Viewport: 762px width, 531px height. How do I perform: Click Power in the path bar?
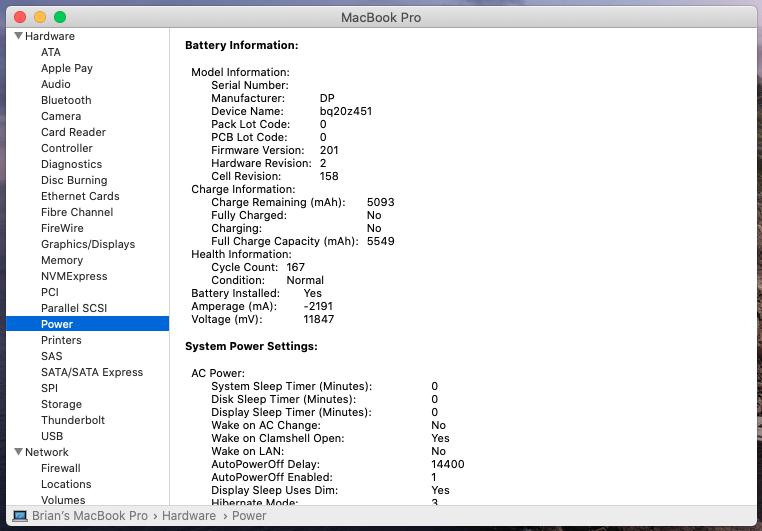(x=249, y=516)
